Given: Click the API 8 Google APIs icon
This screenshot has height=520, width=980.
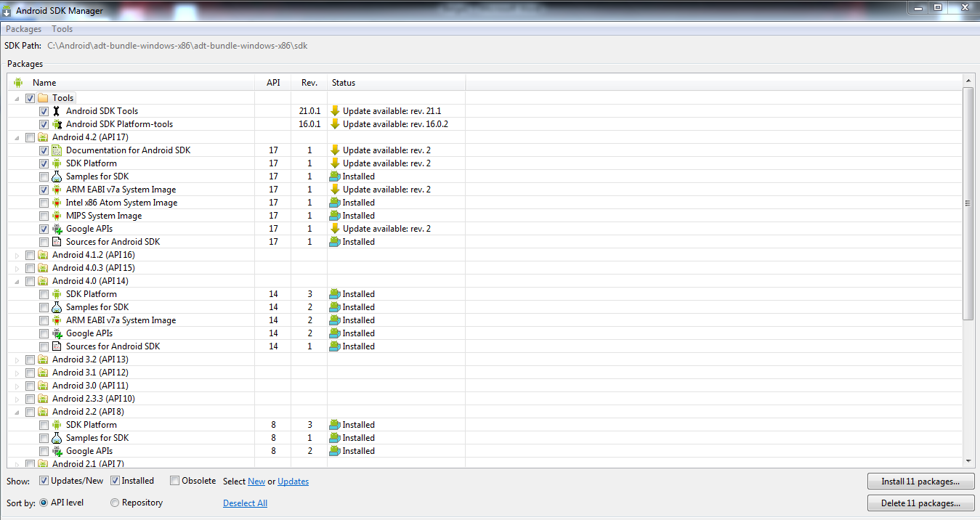Looking at the screenshot, I should (x=57, y=451).
